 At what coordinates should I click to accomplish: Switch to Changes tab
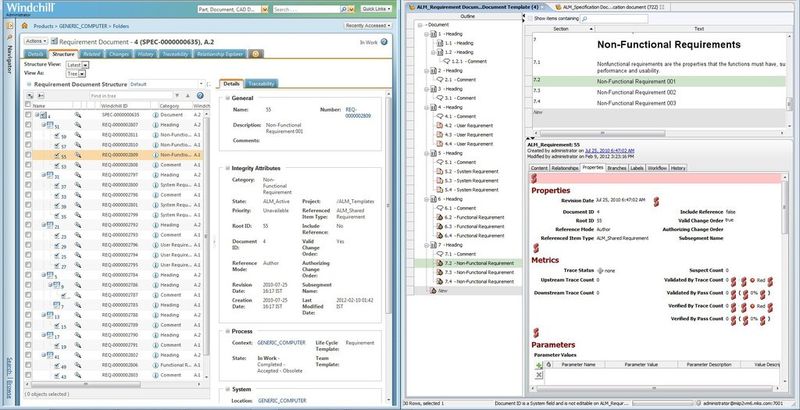[x=119, y=54]
